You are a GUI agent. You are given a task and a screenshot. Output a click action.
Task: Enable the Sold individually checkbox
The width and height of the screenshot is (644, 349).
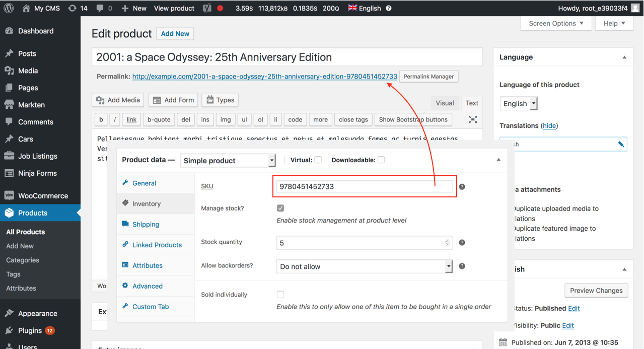tap(280, 295)
